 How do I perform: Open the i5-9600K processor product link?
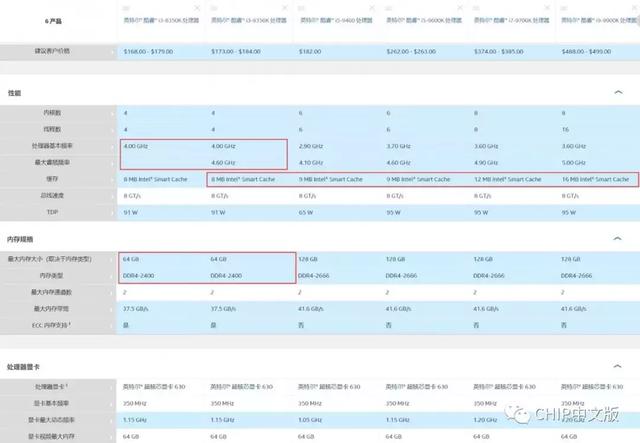tap(424, 20)
